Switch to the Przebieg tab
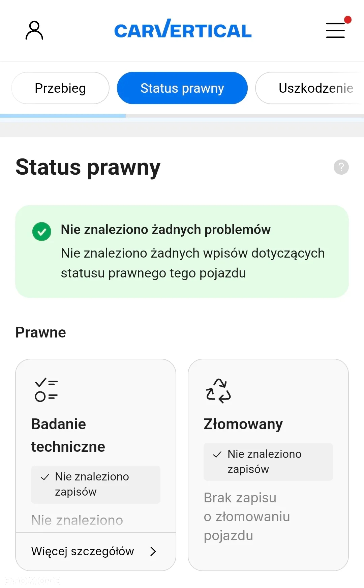Screen dimensions: 364x588 (60, 88)
